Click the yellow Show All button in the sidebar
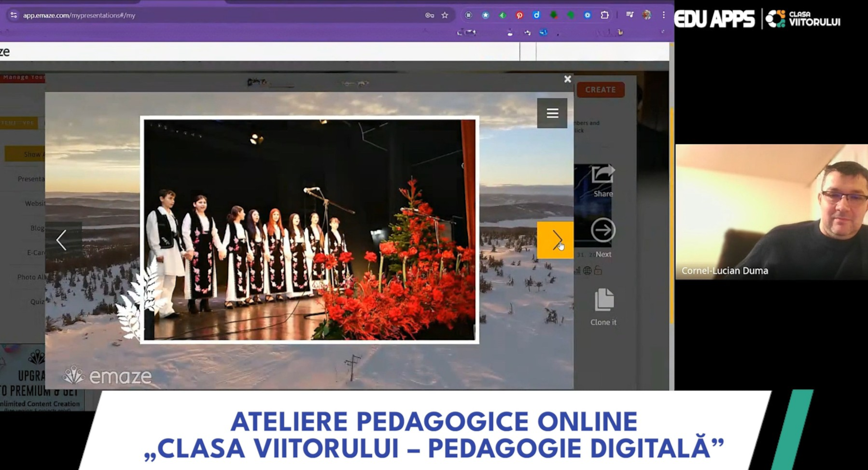This screenshot has width=868, height=470. (x=25, y=154)
